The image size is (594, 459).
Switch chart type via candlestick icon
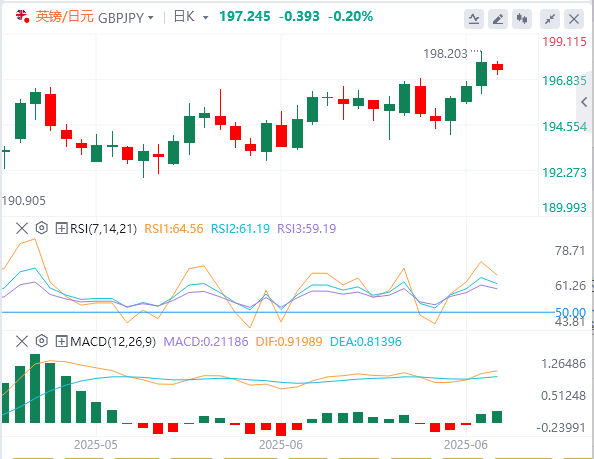[x=522, y=19]
